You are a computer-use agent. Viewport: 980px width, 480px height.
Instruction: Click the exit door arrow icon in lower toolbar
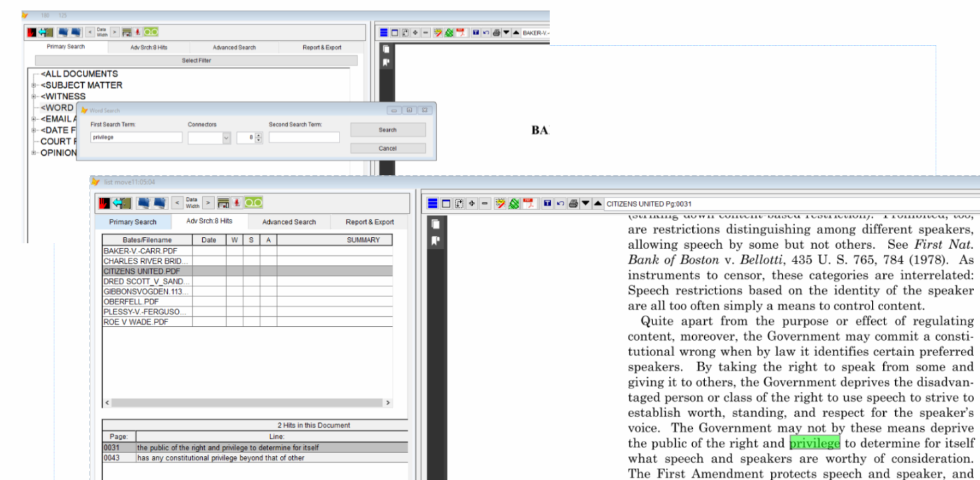point(121,203)
